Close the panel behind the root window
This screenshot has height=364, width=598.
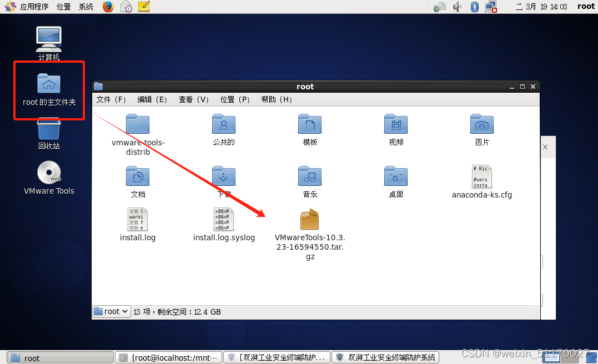pos(545,147)
